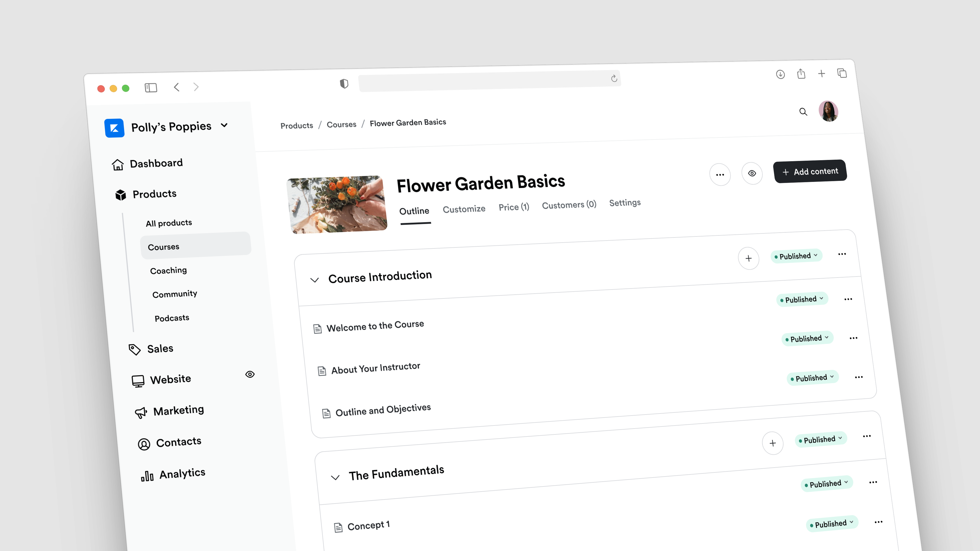Screen dimensions: 980x551
Task: Go to Products breadcrumb link
Action: 297,126
